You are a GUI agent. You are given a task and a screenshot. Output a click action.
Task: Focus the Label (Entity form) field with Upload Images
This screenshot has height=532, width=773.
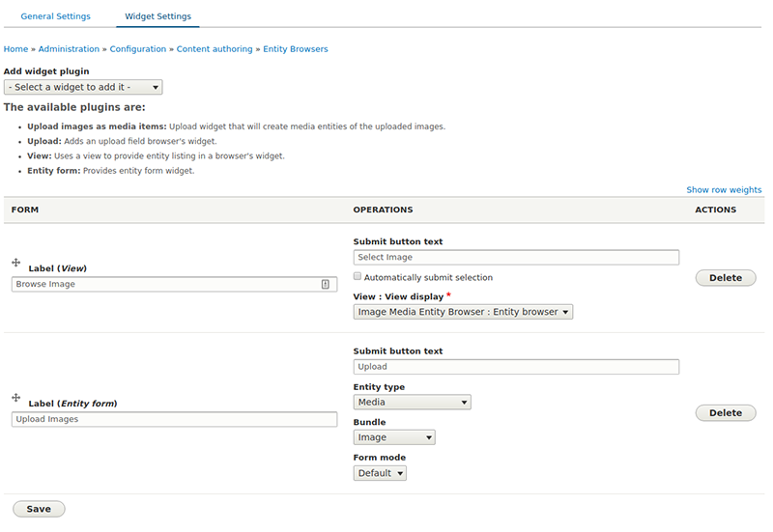pyautogui.click(x=175, y=419)
